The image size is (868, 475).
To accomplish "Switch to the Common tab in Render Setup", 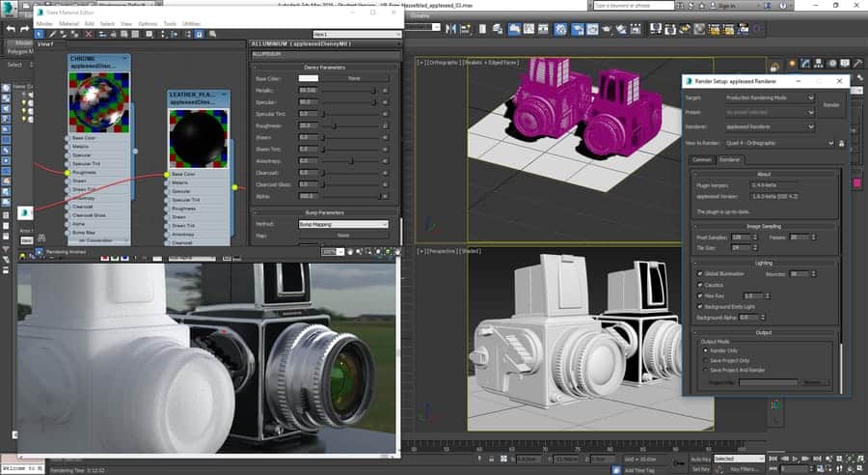I will [701, 159].
